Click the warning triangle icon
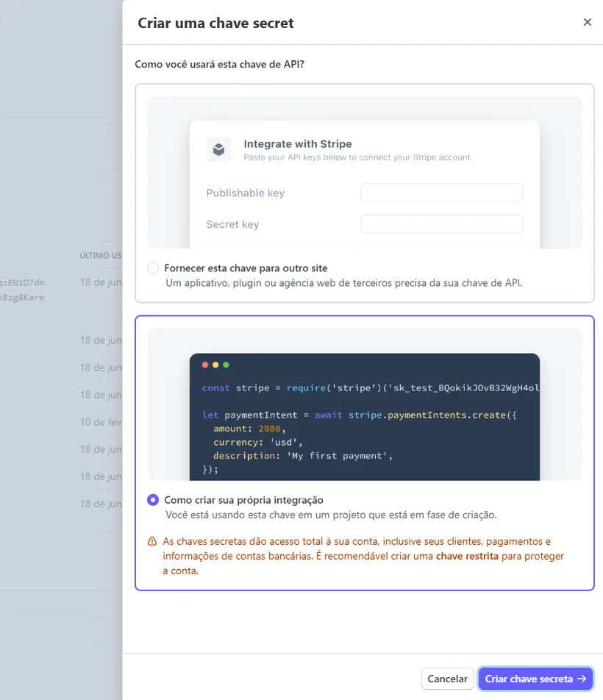The height and width of the screenshot is (700, 603). (152, 541)
